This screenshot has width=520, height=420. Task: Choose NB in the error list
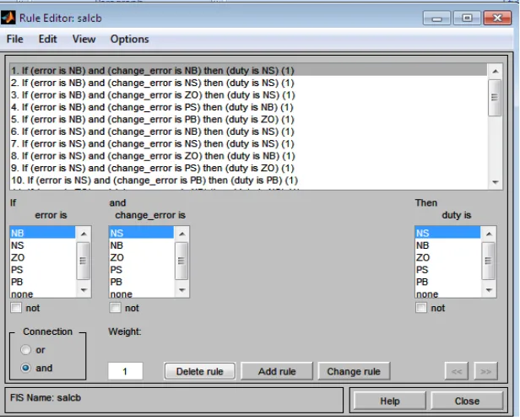[42, 233]
